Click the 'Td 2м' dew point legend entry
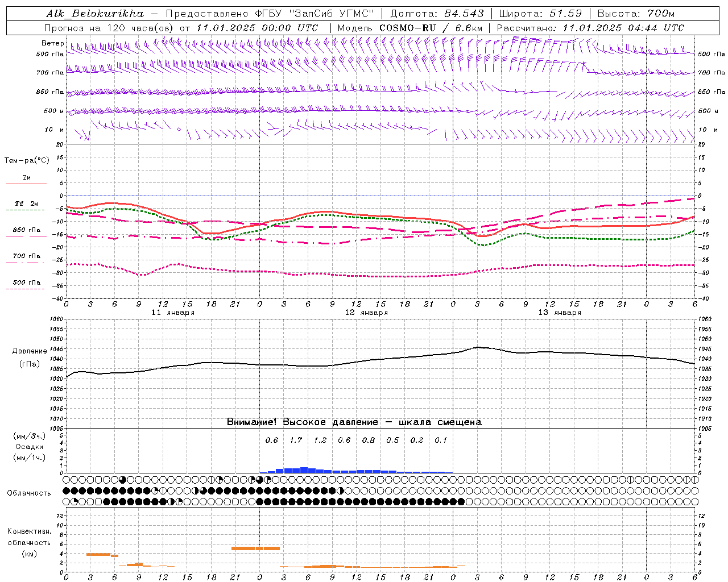 coord(26,203)
